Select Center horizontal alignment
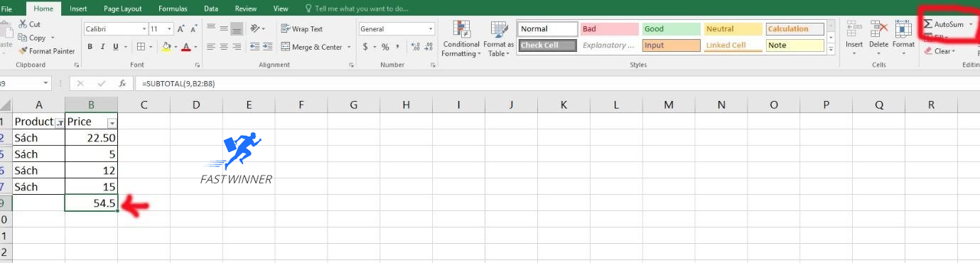980x263 pixels. 223,47
